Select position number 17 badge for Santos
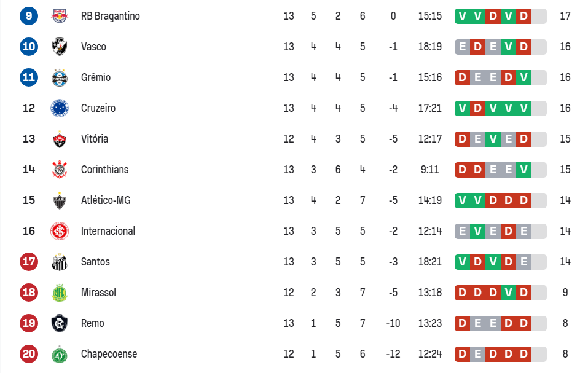The height and width of the screenshot is (373, 588). 28,262
